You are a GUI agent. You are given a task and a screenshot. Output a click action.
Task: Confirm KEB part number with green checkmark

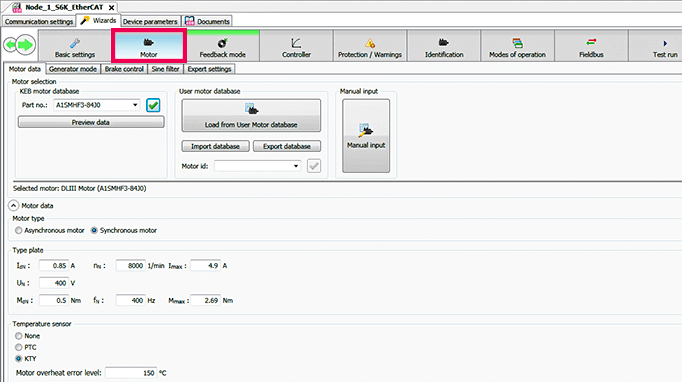(x=153, y=105)
